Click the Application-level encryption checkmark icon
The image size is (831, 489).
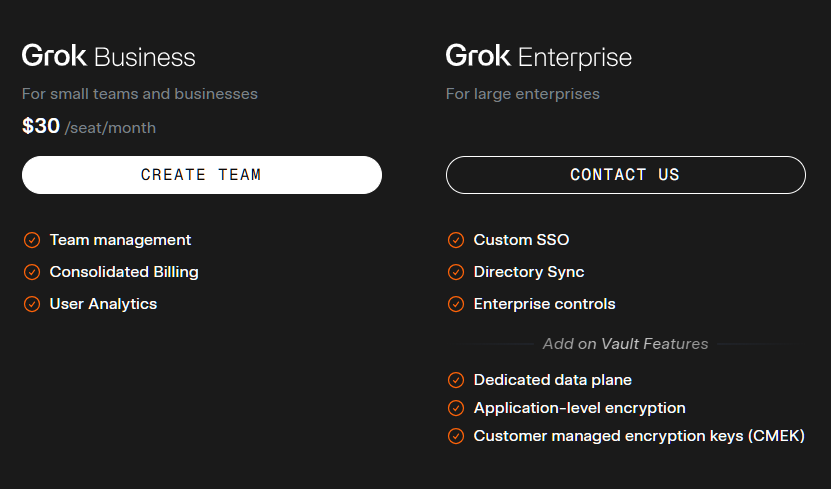tap(456, 408)
